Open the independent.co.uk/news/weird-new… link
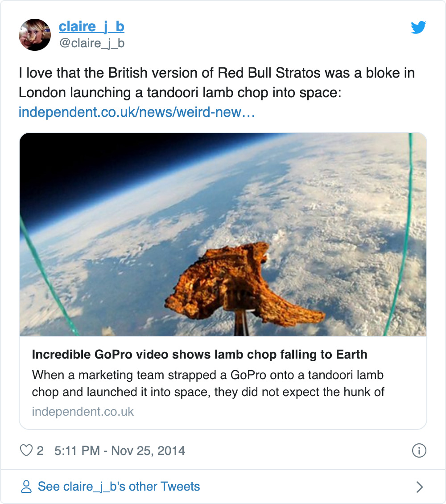The height and width of the screenshot is (504, 446). [x=137, y=112]
